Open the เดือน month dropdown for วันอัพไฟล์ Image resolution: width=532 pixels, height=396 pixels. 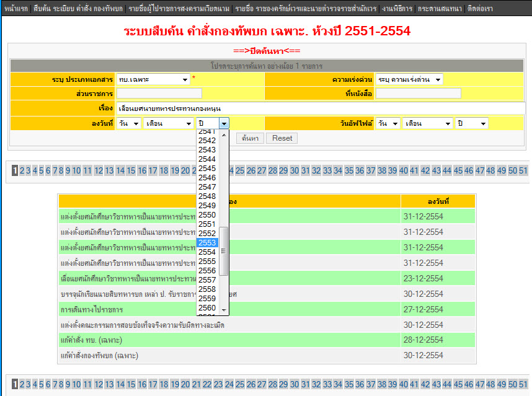pos(428,123)
